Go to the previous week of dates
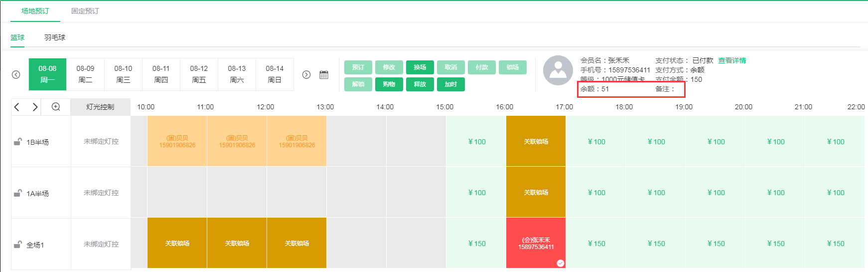 tap(16, 74)
